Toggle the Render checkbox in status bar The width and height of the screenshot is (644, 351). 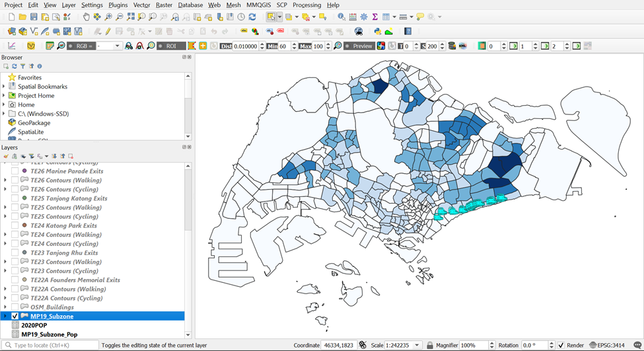(561, 345)
